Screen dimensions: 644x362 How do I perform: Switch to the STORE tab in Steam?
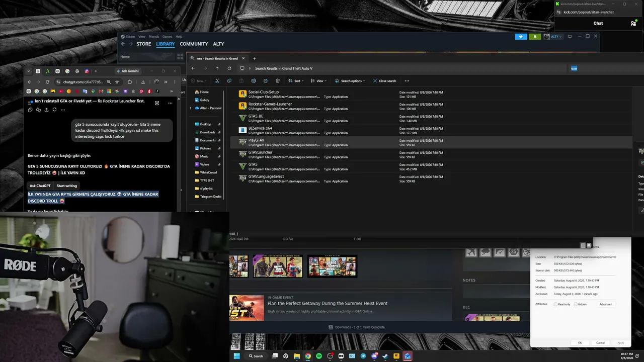[x=144, y=44]
